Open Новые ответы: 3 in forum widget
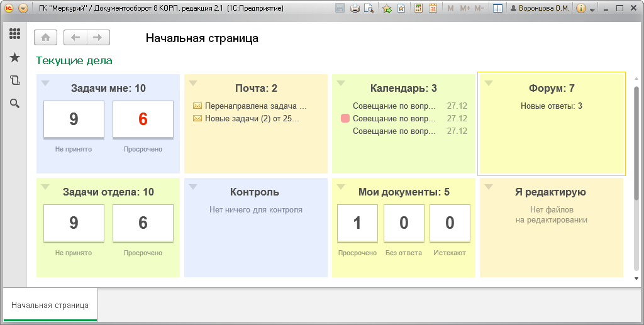 (552, 106)
